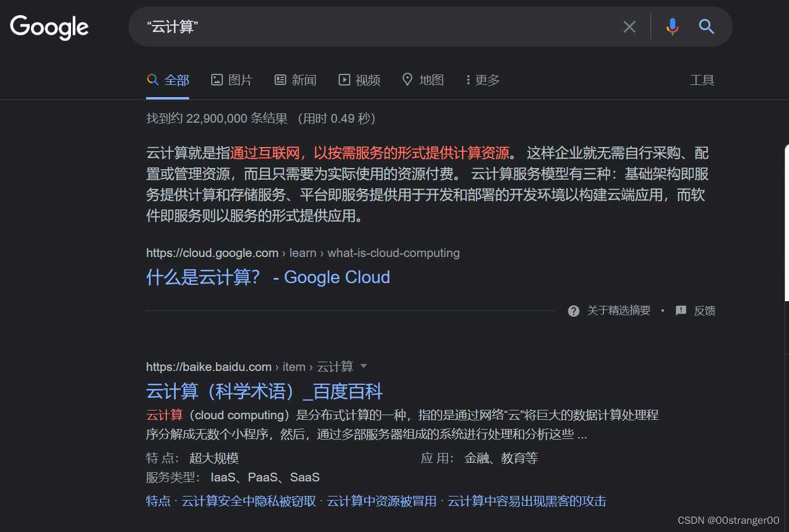The height and width of the screenshot is (532, 789).
Task: Open the 云计算中容易出现黑客的攻击 sitelink
Action: (x=527, y=501)
